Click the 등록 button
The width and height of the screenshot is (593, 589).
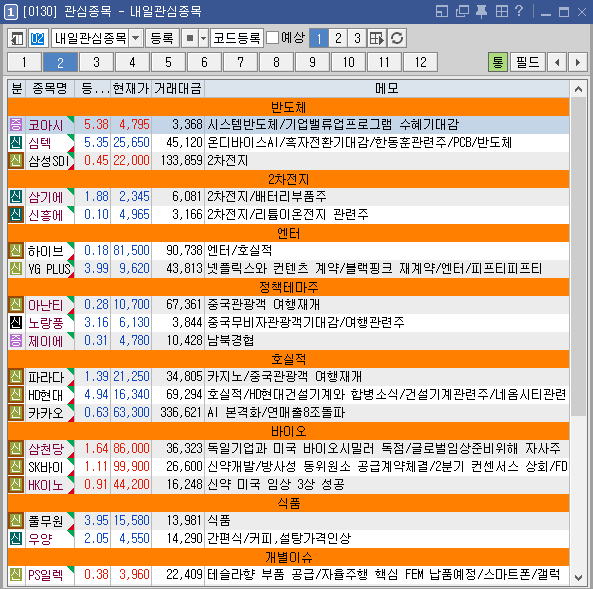click(x=162, y=38)
